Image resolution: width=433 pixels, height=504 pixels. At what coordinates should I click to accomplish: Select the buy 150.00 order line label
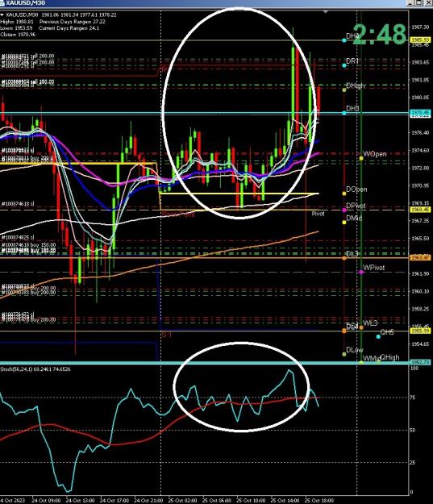tap(28, 245)
